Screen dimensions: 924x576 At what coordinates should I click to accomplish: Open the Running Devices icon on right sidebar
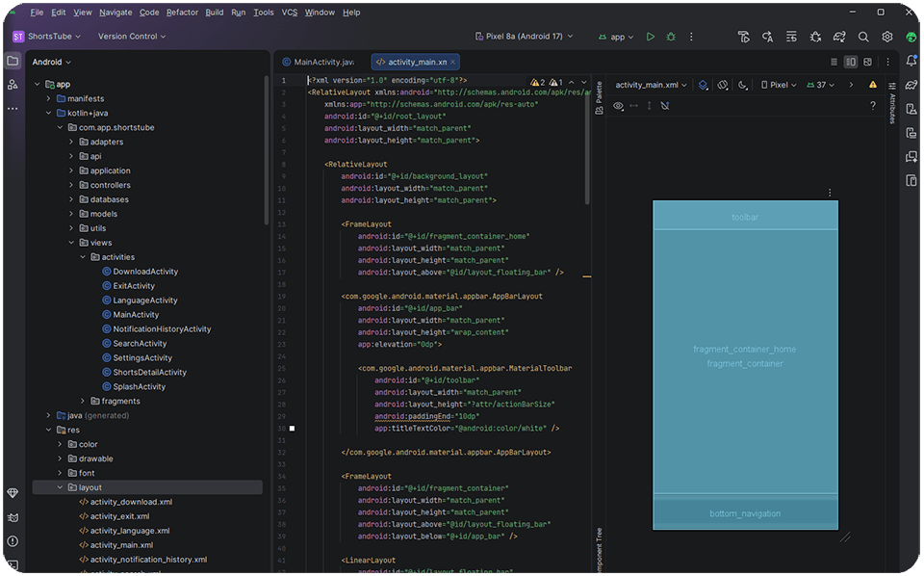pyautogui.click(x=911, y=133)
